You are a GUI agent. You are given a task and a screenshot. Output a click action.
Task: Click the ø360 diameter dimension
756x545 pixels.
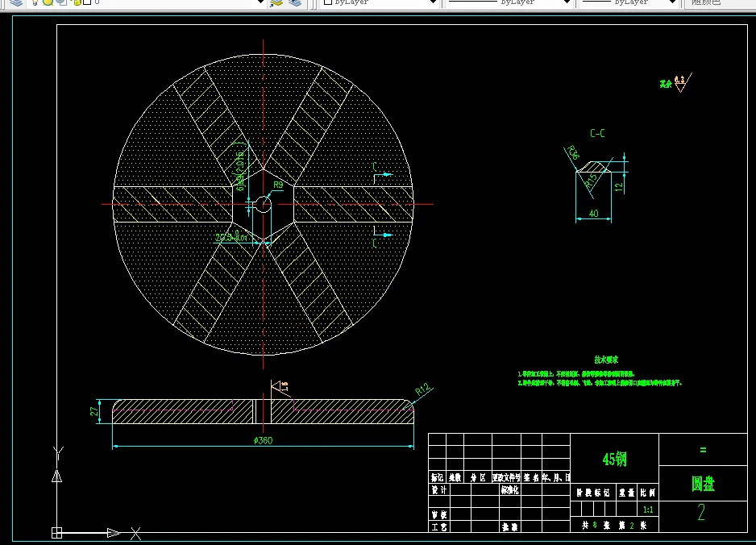(264, 440)
